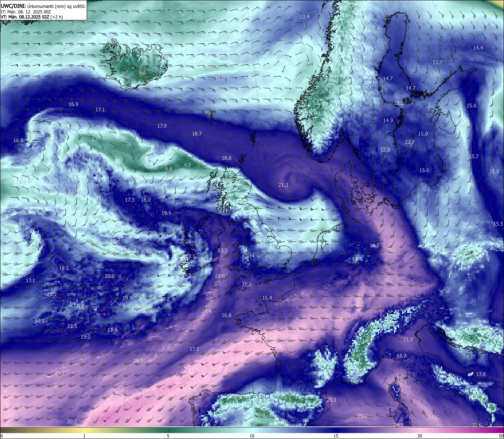Click the 25.2 value at bottom
The width and height of the screenshot is (504, 439).
(x=362, y=416)
